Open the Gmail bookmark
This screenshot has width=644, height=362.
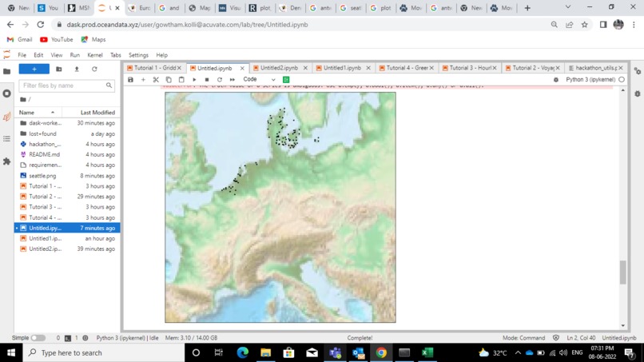[x=19, y=39]
